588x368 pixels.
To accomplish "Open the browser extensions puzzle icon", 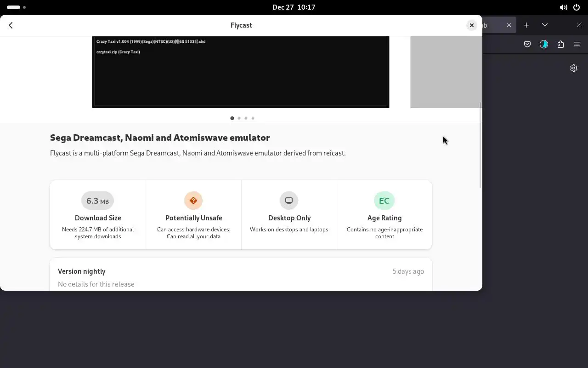I will point(560,44).
